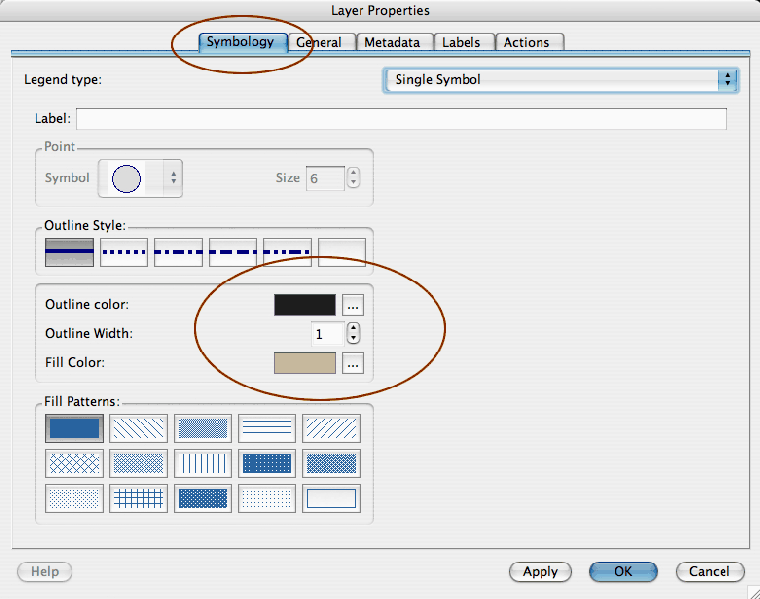Choose the dotted outline style
The width and height of the screenshot is (760, 599).
124,253
